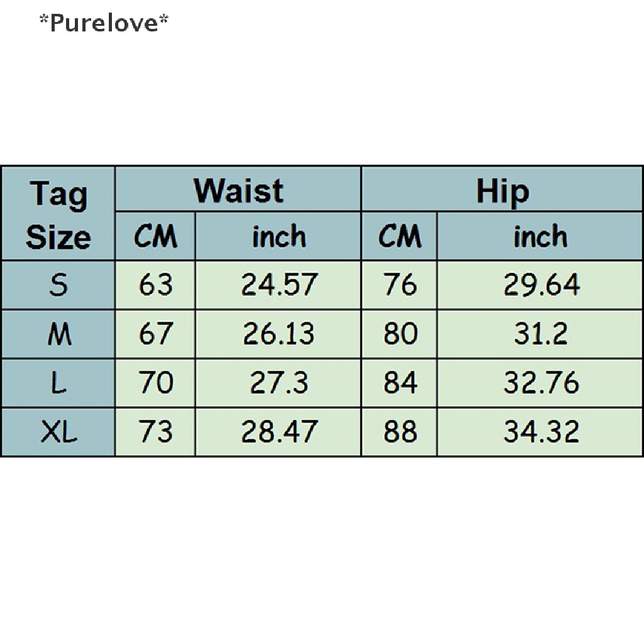Click the 24.57 waist inch value
Viewport: 644px width, 644px height.
pyautogui.click(x=279, y=286)
